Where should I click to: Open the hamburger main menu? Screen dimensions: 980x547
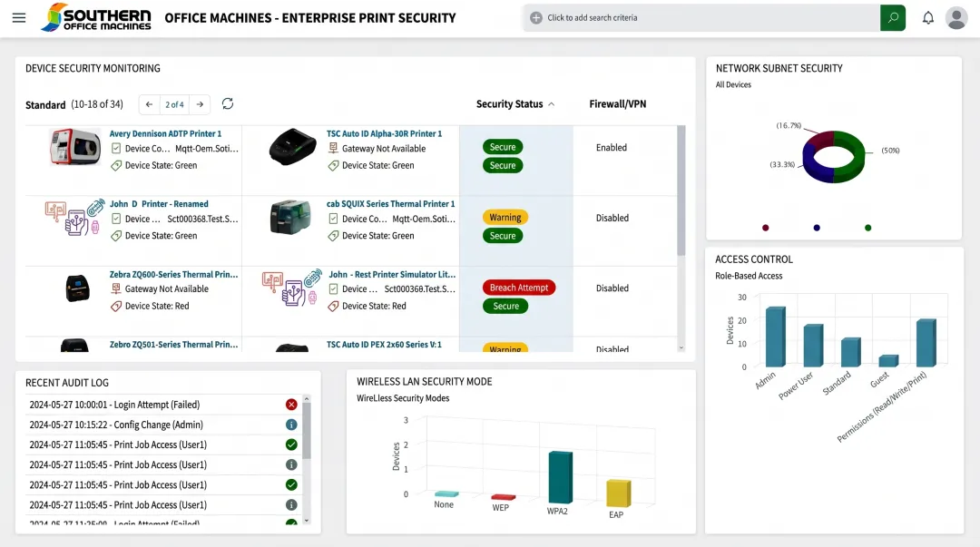[x=19, y=17]
